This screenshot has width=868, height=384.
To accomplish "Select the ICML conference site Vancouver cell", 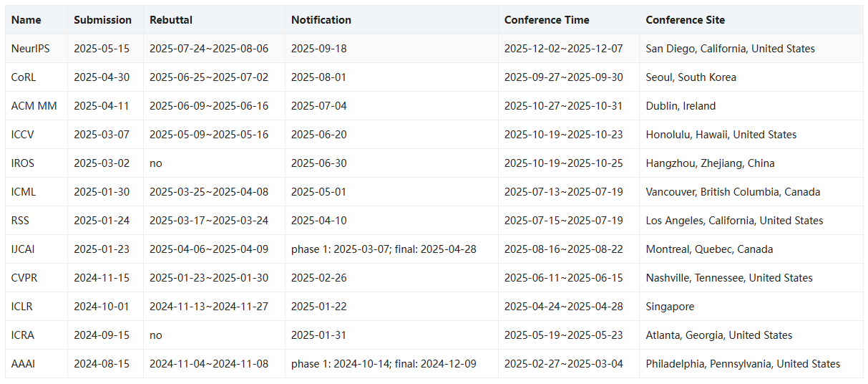I will click(x=733, y=192).
